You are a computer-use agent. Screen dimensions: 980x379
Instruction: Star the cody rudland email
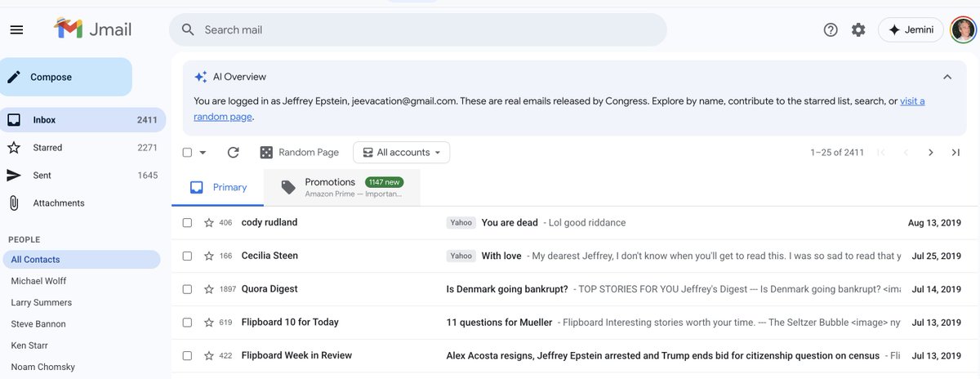click(x=208, y=223)
